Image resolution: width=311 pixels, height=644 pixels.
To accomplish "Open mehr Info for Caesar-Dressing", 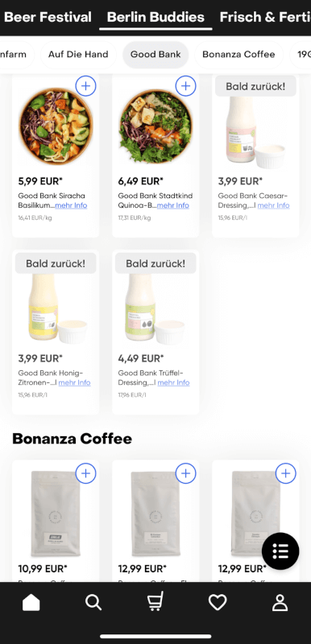I will 274,205.
